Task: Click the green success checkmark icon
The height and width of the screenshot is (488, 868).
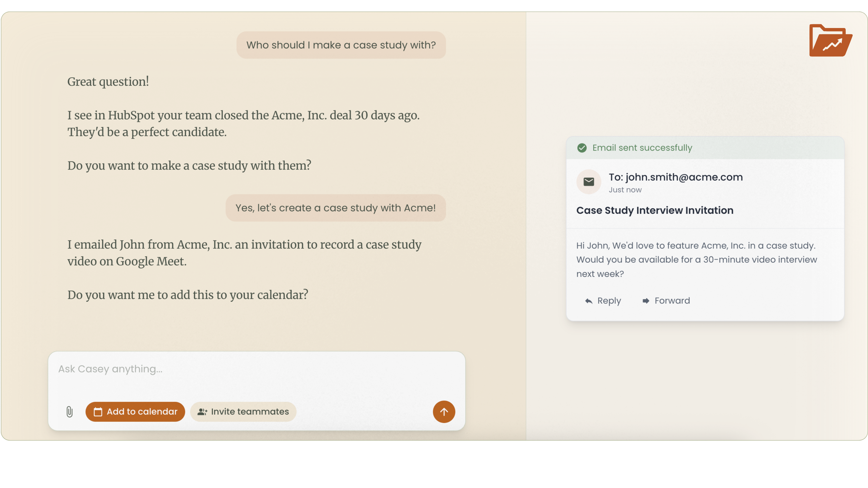Action: 582,148
